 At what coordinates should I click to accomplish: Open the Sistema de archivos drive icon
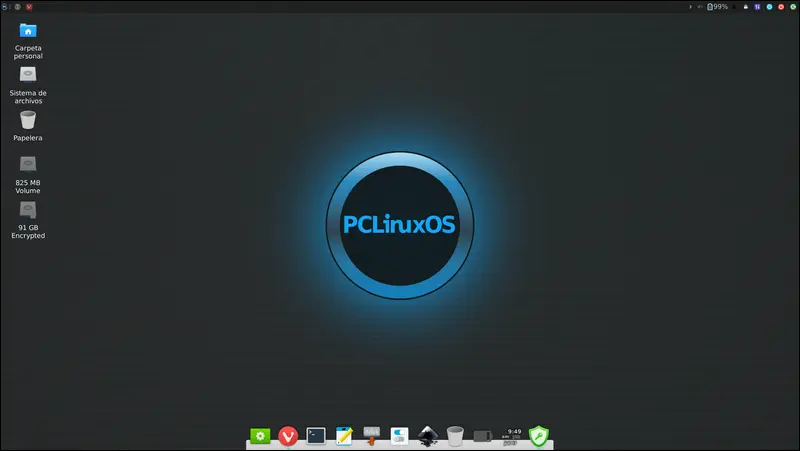click(x=28, y=74)
